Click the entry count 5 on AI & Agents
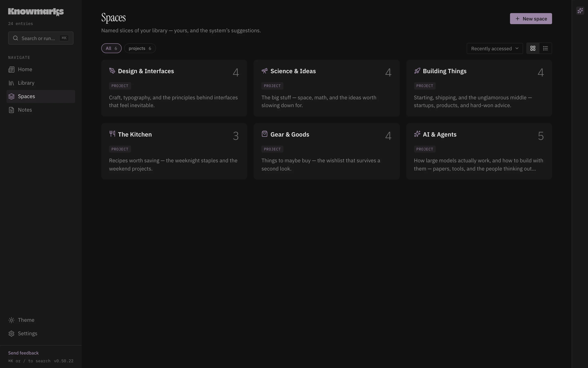This screenshot has width=588, height=368. coord(541,136)
